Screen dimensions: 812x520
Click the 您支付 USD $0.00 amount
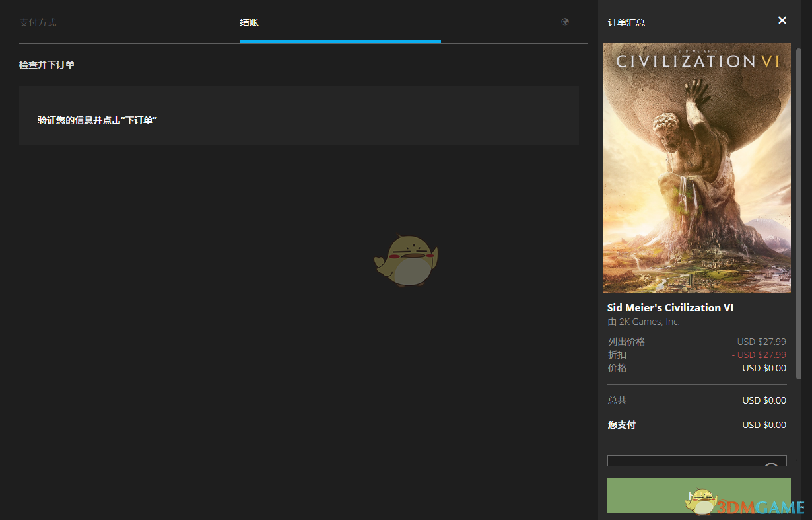(764, 425)
